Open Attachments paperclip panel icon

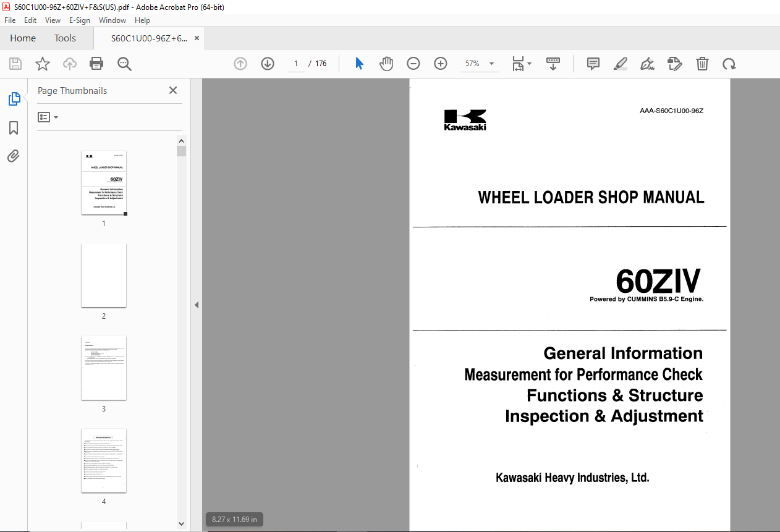[14, 156]
